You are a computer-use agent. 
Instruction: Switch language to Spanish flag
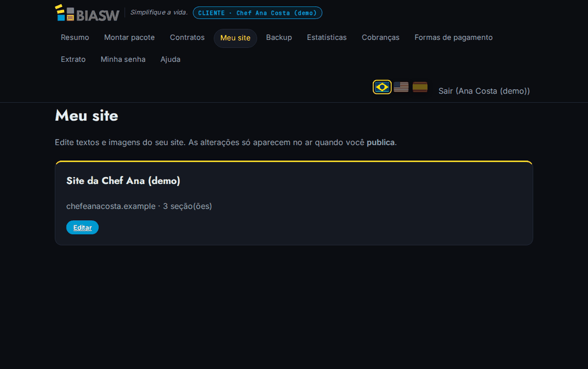[x=420, y=87]
